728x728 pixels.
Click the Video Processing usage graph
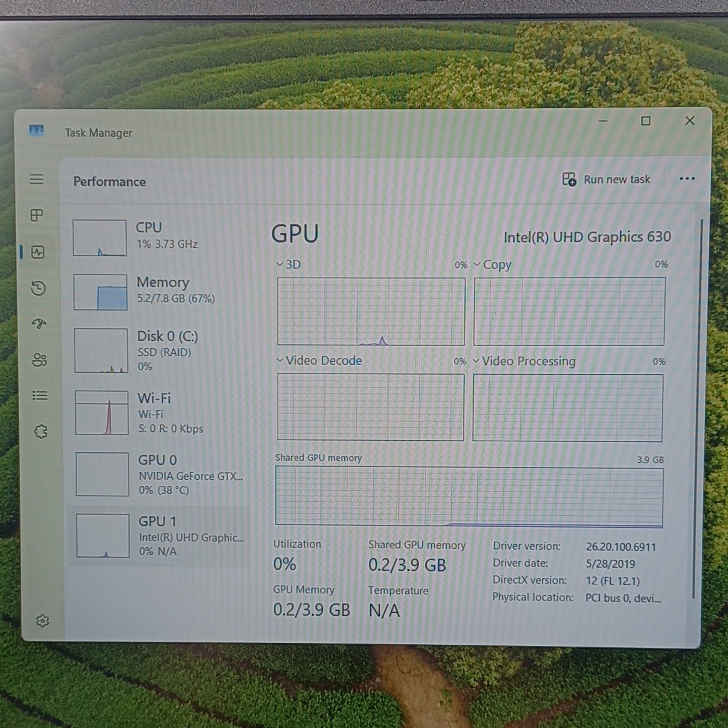click(x=568, y=408)
